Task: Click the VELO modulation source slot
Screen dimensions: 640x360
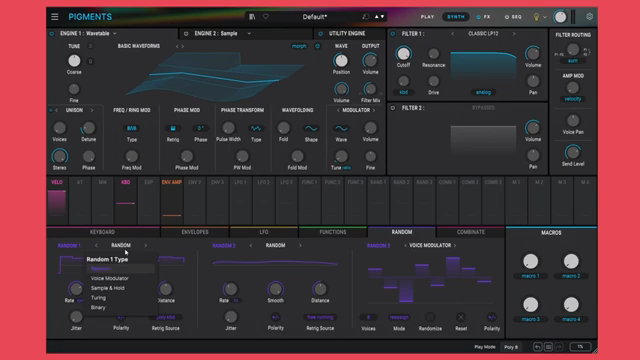Action: 57,199
